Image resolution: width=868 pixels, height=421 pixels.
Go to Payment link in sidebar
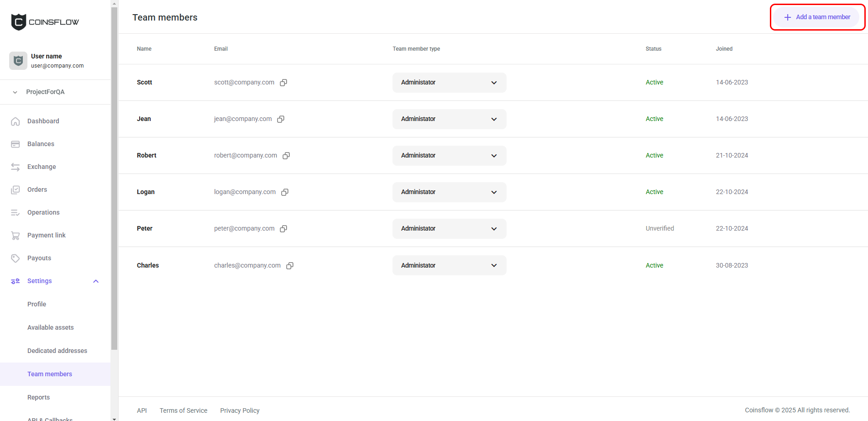click(x=46, y=235)
